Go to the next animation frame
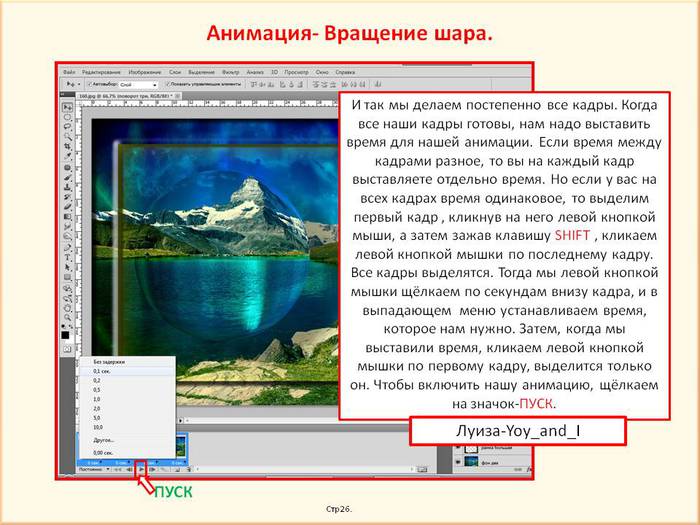This screenshot has height=525, width=700. (153, 469)
